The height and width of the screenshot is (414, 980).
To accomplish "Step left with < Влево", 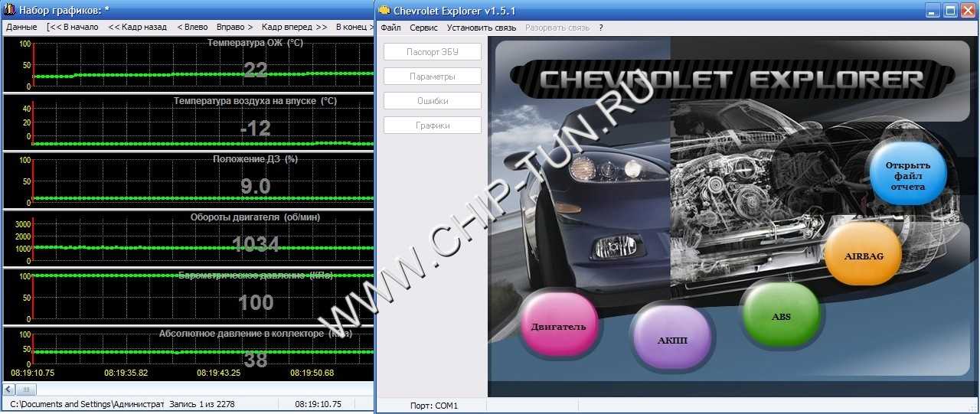I will (x=192, y=27).
